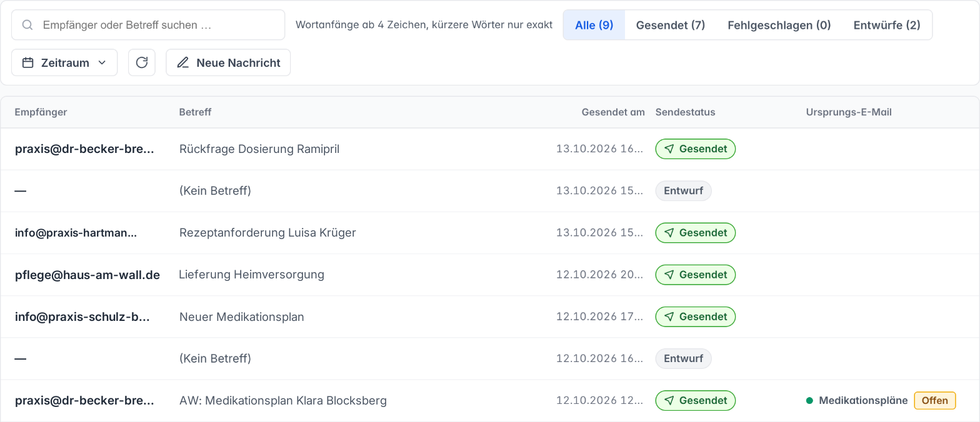Show the Entwürfe (2) tab

point(887,25)
